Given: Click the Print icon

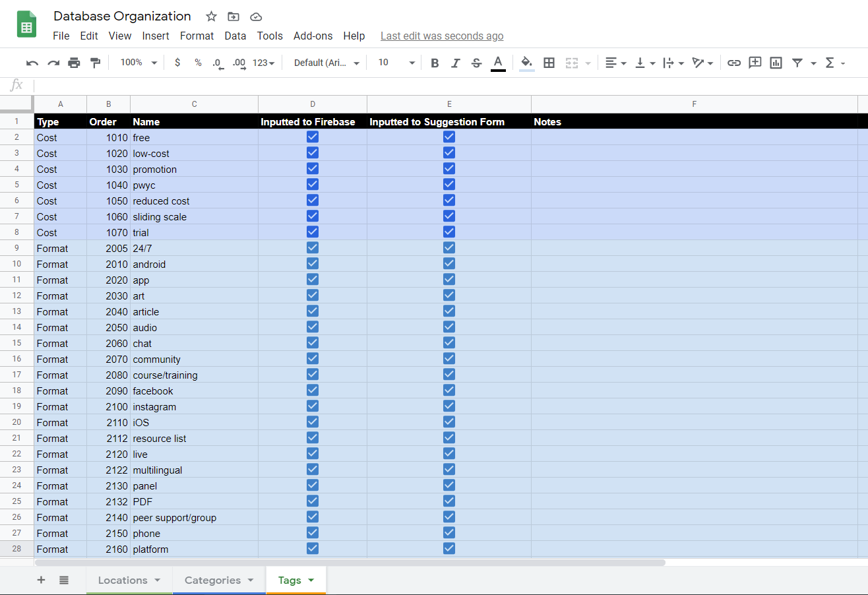Looking at the screenshot, I should [74, 63].
